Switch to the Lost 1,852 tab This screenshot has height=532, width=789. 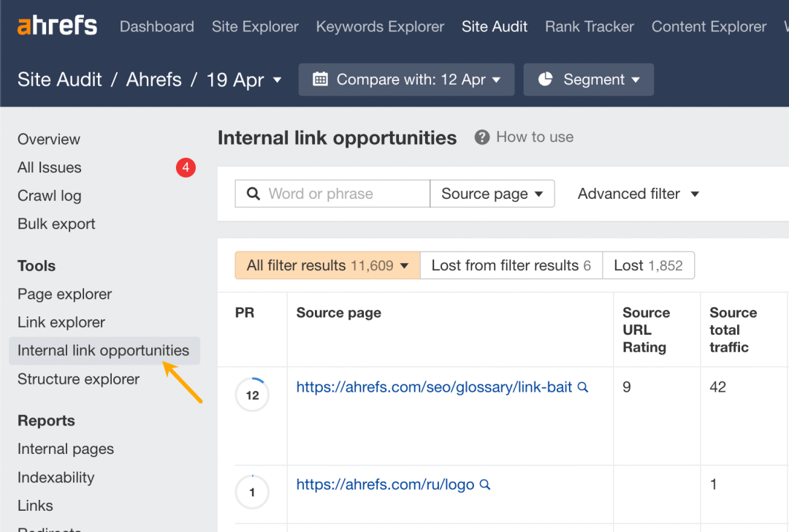[648, 265]
